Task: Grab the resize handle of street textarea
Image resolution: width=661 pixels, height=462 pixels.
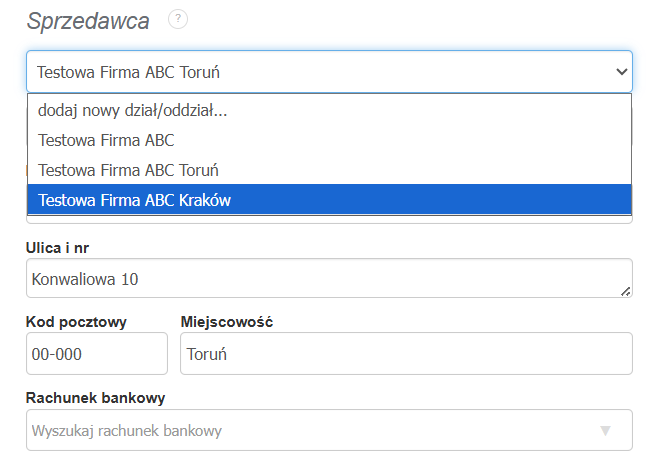Action: (626, 291)
